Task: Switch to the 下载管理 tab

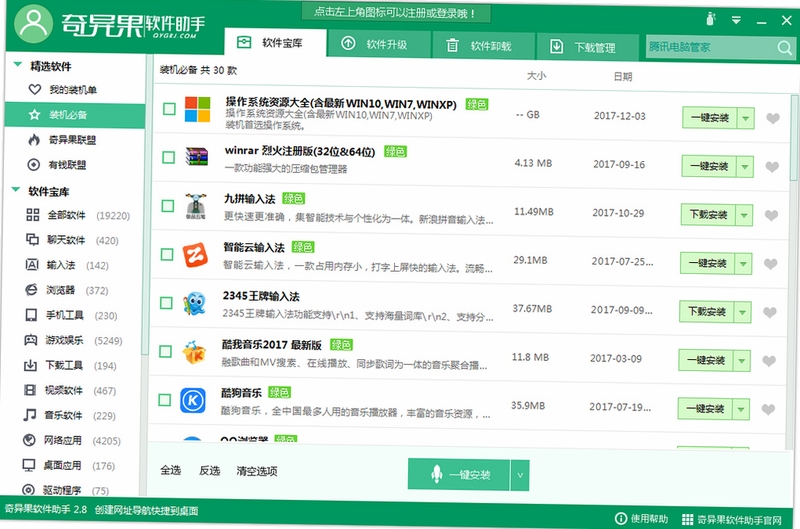Action: tap(587, 47)
